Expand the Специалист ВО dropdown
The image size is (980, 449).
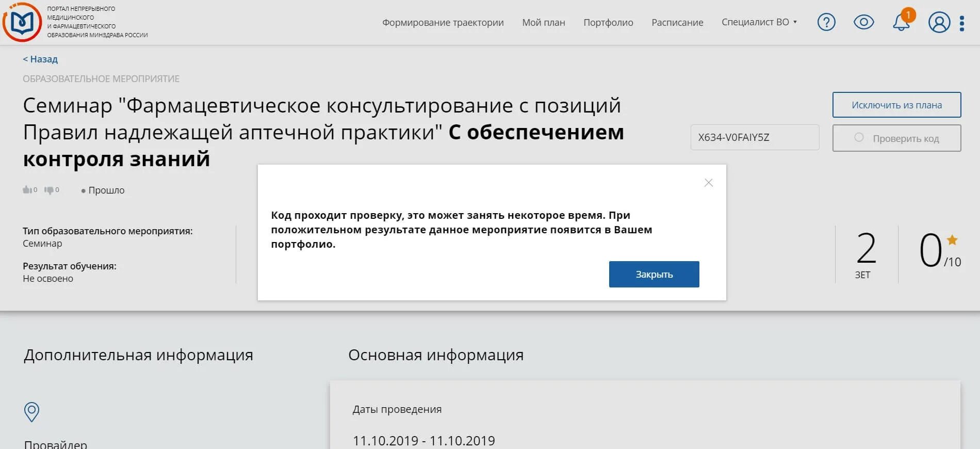[759, 22]
